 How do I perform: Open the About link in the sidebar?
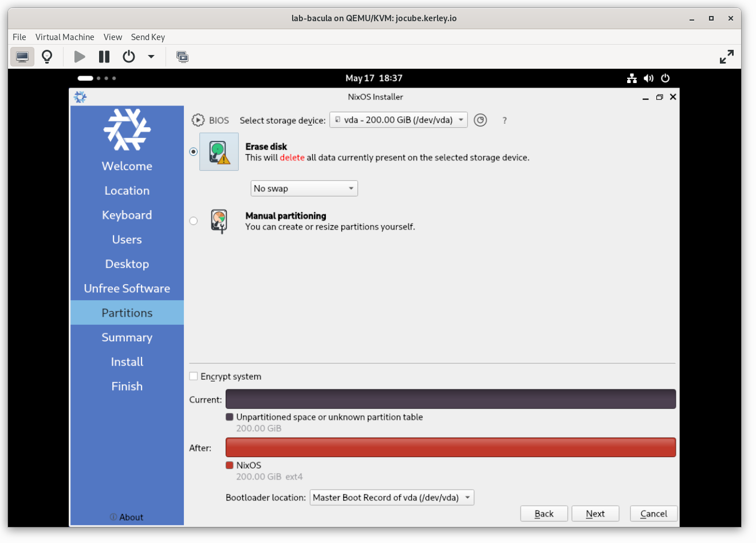127,517
